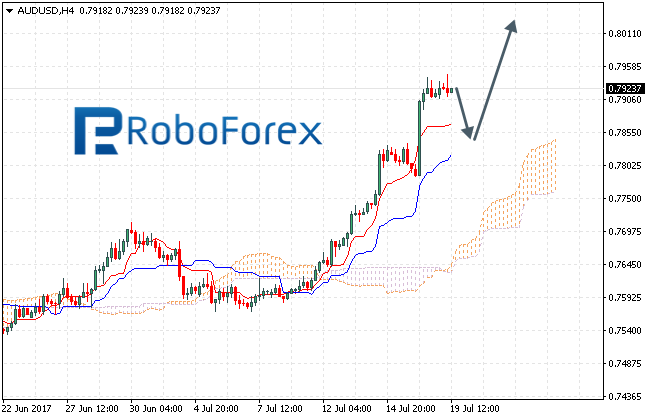Select the 0.78550 price axis label

click(625, 133)
